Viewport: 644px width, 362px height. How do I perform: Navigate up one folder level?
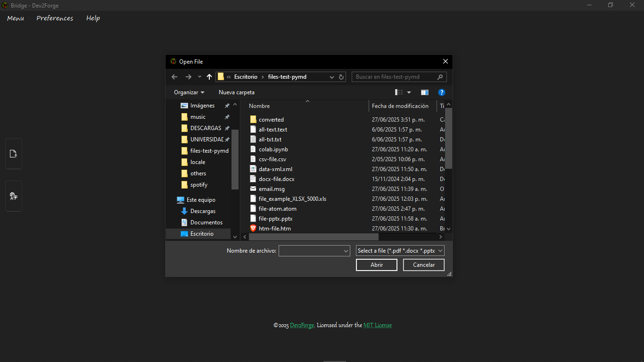[x=209, y=77]
